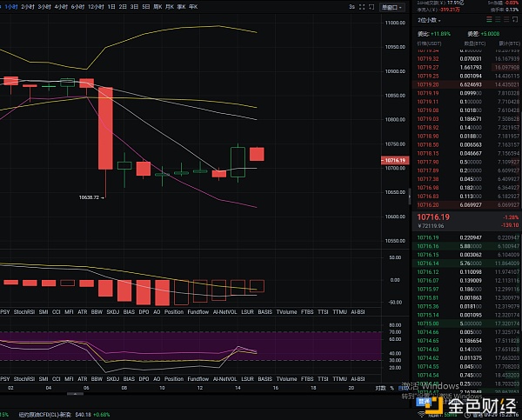This screenshot has height=420, width=522.
Task: Toggle percent scale % button
Action: pos(391,388)
